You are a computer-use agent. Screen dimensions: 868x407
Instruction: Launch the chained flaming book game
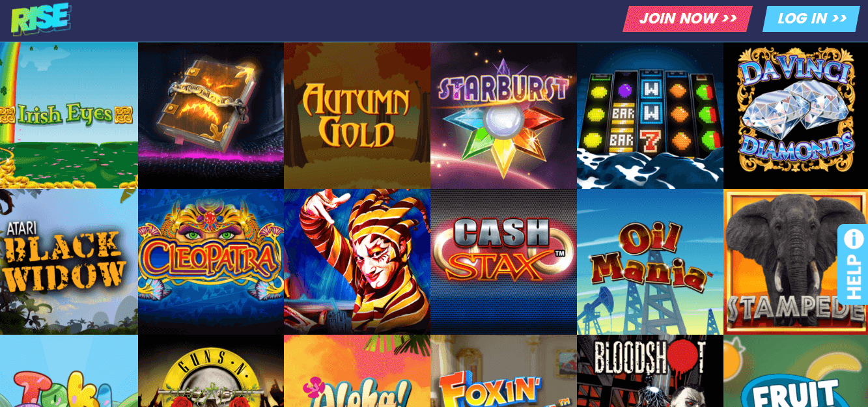click(x=211, y=115)
